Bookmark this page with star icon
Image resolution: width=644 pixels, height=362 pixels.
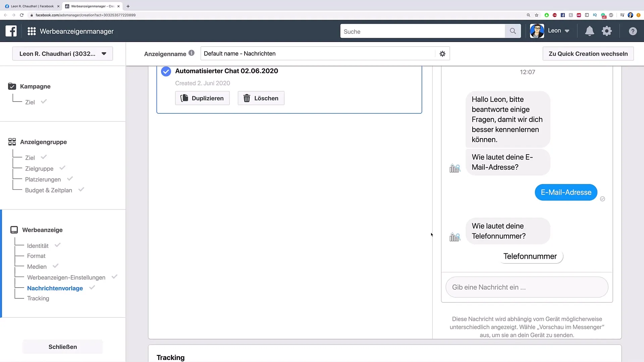(x=537, y=15)
